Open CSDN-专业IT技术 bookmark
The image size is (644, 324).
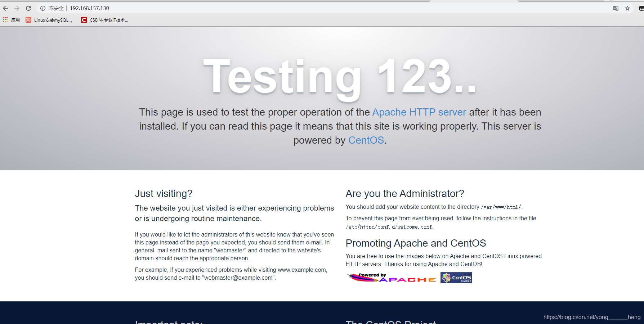(105, 20)
